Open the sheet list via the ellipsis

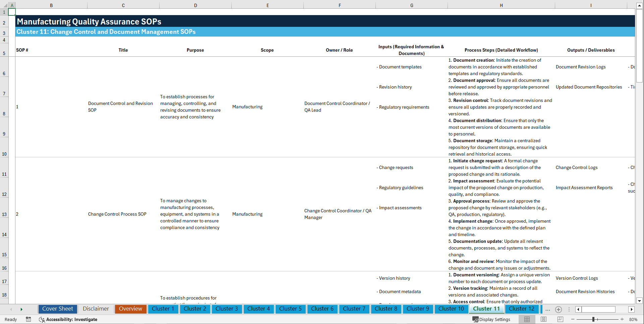[548, 309]
